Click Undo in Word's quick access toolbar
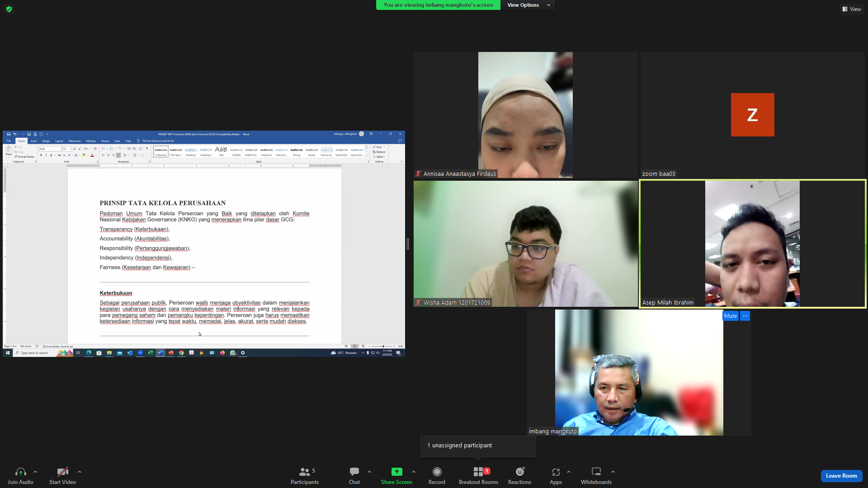868x488 pixels. [x=14, y=134]
